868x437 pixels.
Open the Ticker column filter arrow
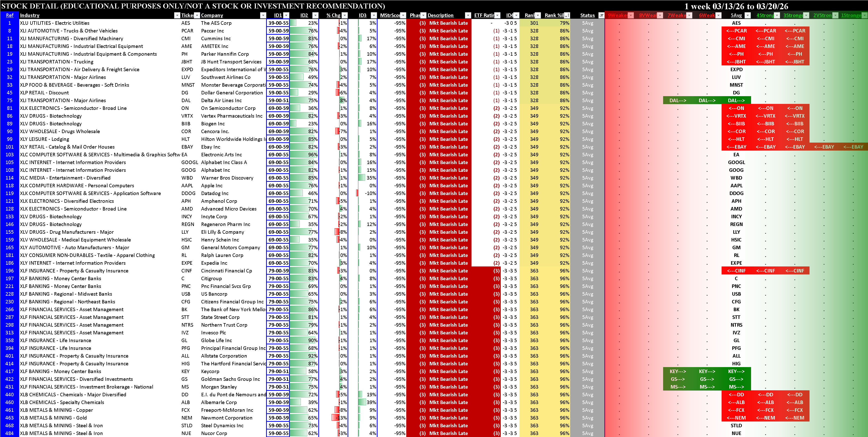coord(197,15)
